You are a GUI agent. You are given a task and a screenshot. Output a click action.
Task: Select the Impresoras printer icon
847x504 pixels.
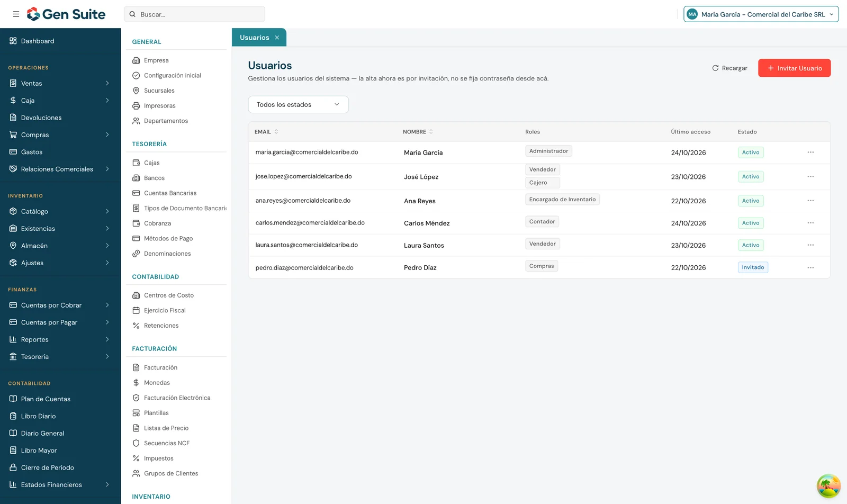(x=136, y=106)
